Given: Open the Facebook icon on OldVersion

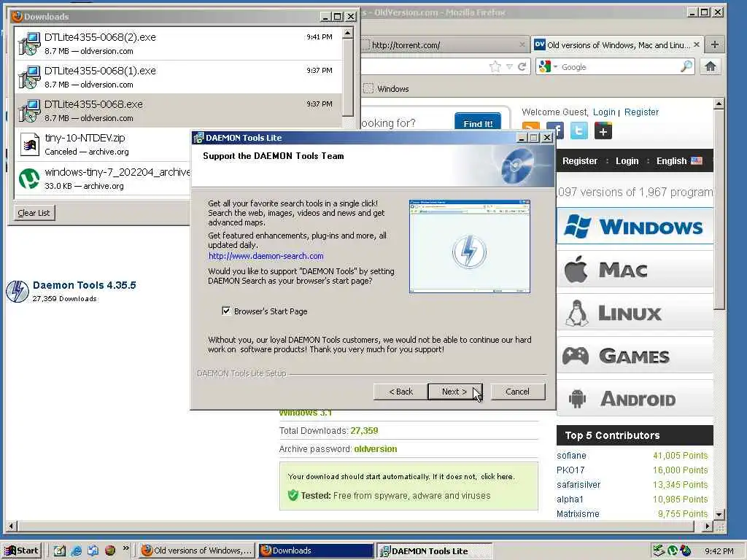Looking at the screenshot, I should click(x=558, y=130).
